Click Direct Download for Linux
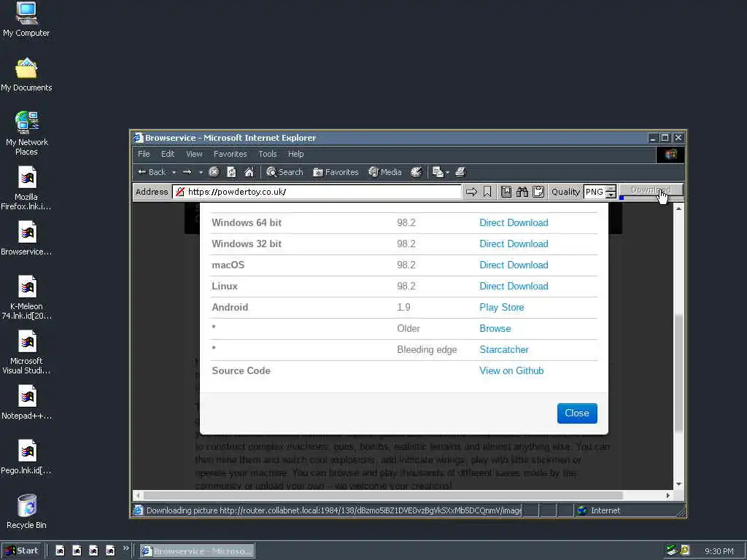Screen dimensions: 747x560 514,286
